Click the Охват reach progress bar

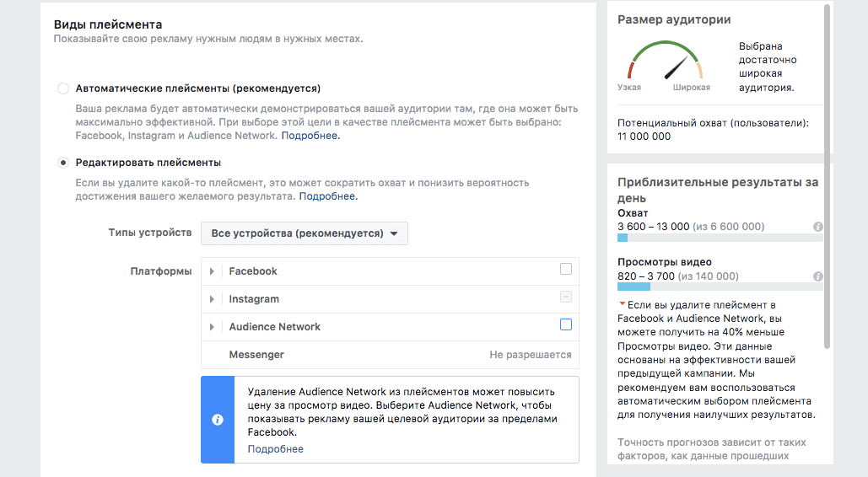click(x=720, y=238)
